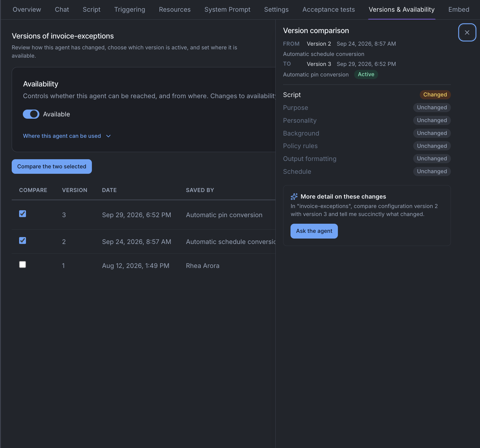Open the Embed tab
The height and width of the screenshot is (448, 480).
point(459,9)
